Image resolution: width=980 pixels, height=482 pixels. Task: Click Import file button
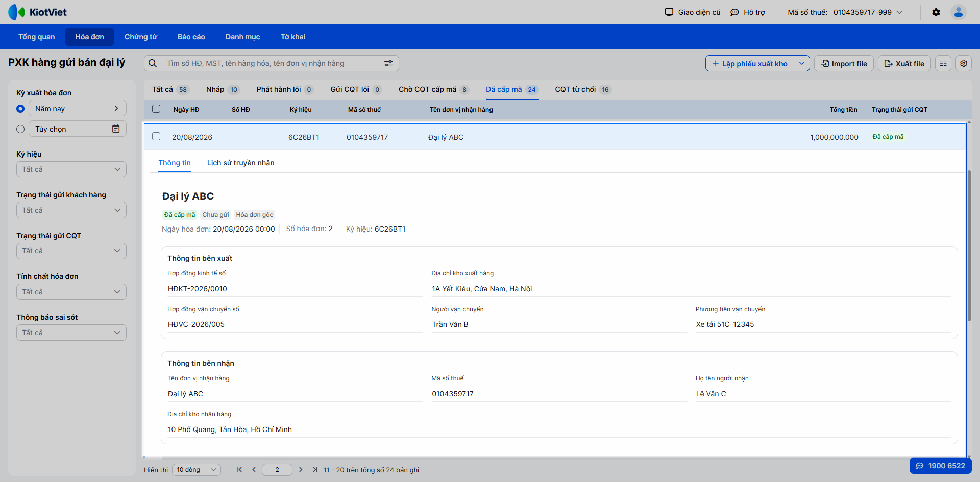tap(844, 63)
